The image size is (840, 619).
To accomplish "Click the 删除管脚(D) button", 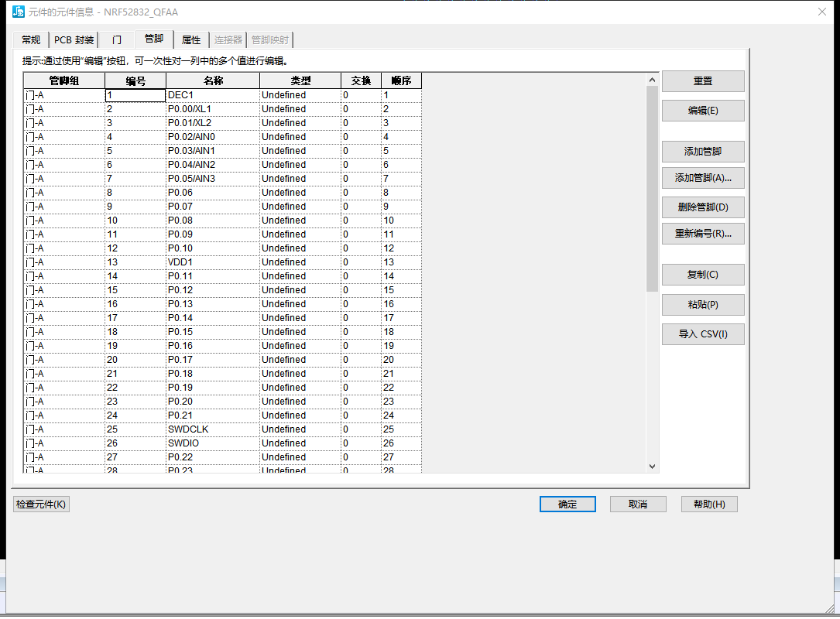I will 703,207.
